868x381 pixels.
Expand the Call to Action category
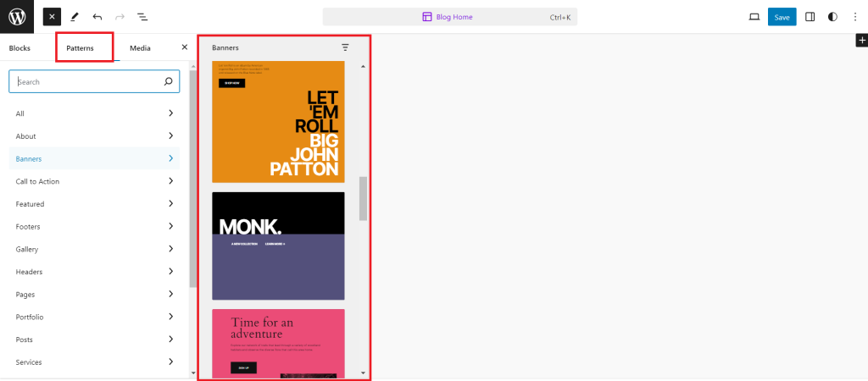93,181
